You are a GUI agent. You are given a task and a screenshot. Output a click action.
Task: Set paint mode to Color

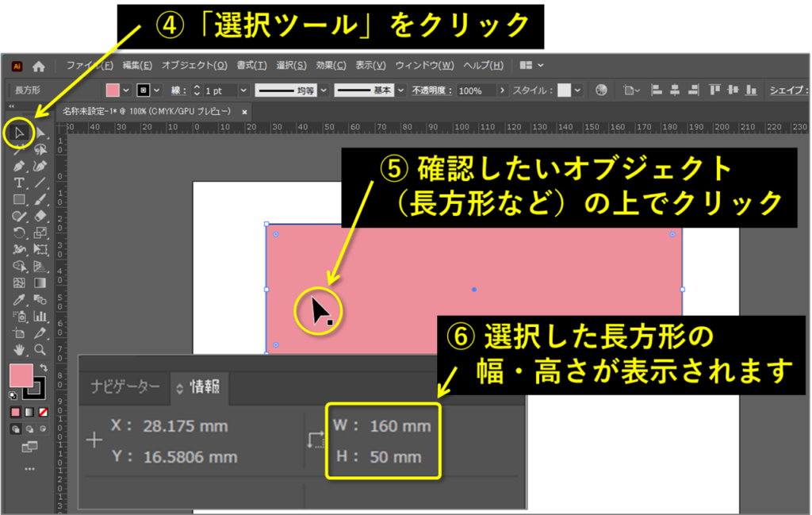(x=16, y=413)
